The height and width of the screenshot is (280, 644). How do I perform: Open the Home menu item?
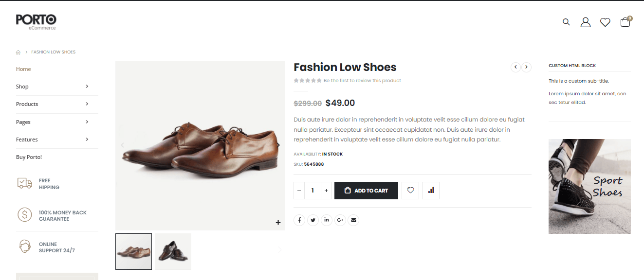23,69
